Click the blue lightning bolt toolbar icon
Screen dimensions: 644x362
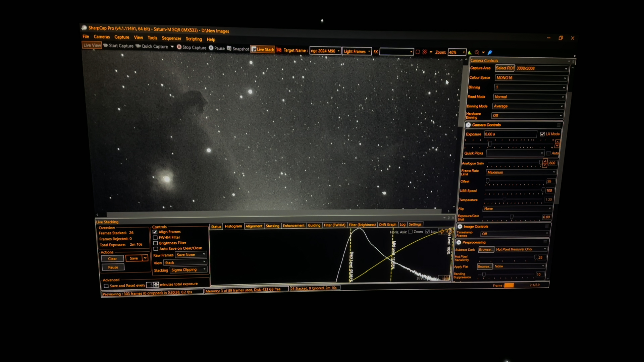(490, 52)
